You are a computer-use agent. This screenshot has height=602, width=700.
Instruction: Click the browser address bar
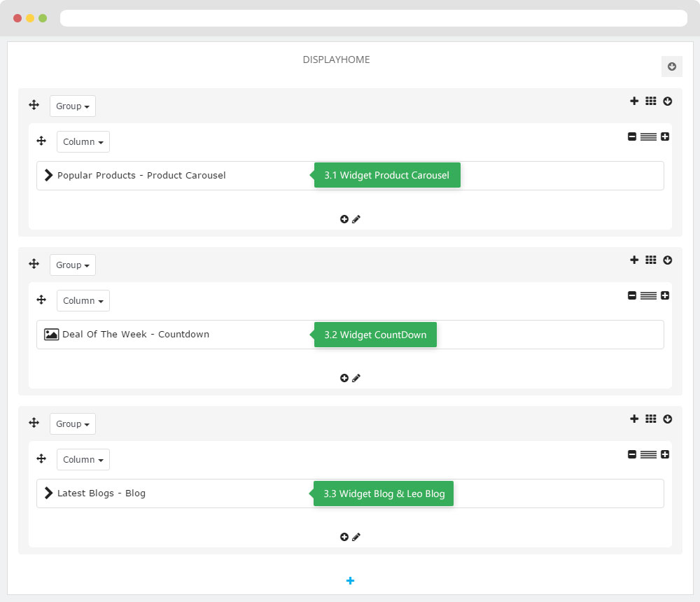click(374, 18)
